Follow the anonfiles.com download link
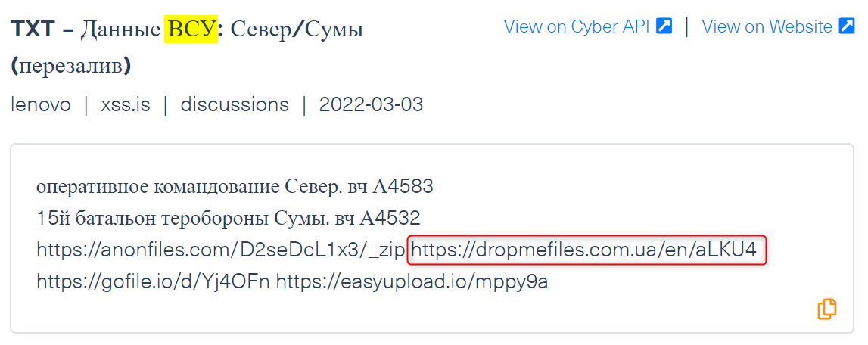This screenshot has height=345, width=868. tap(220, 250)
